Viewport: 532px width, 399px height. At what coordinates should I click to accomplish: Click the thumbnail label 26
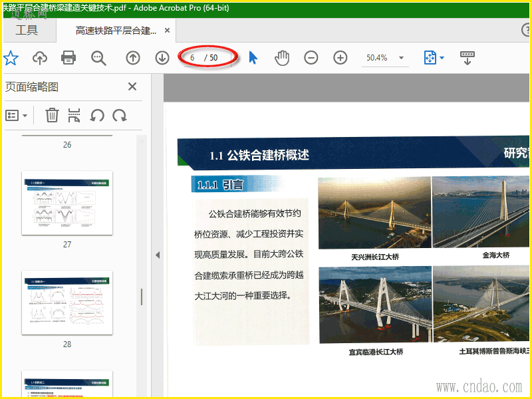pos(67,144)
